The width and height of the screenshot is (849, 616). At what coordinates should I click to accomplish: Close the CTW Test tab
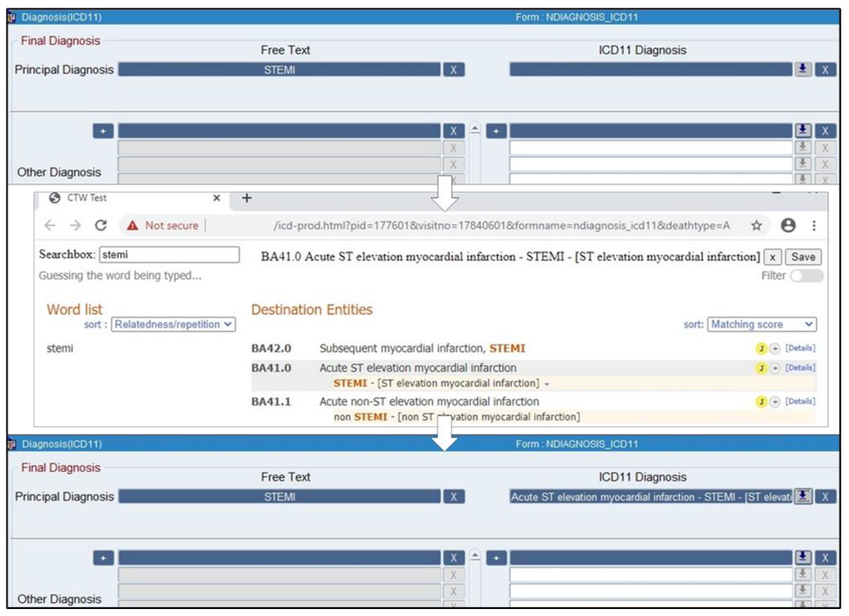(216, 198)
